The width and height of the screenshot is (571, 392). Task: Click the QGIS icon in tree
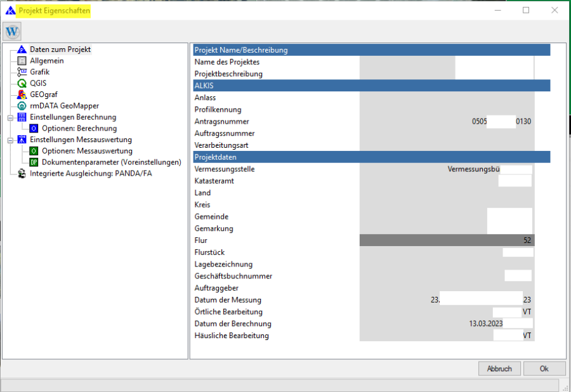[x=22, y=83]
